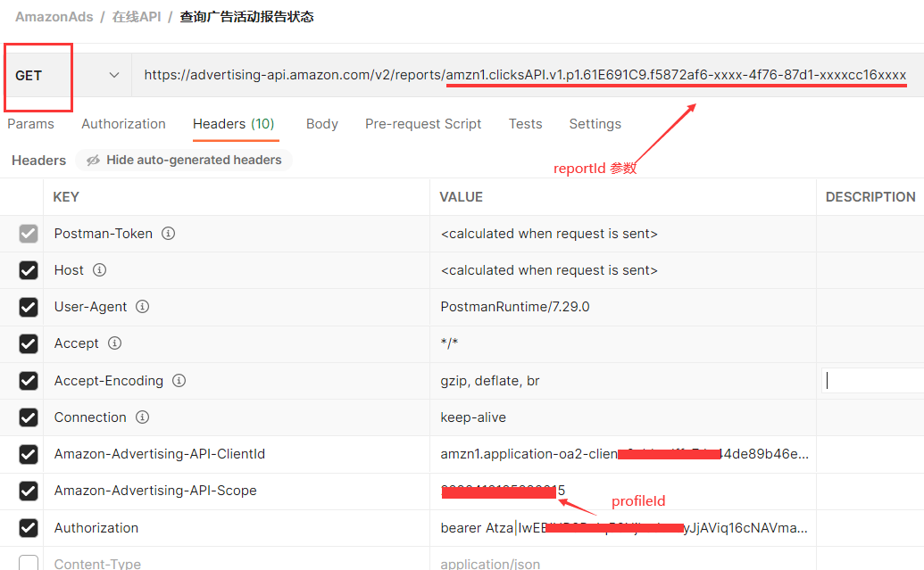Click the */* Accept value cell
Screen dimensions: 924x570
(x=623, y=343)
